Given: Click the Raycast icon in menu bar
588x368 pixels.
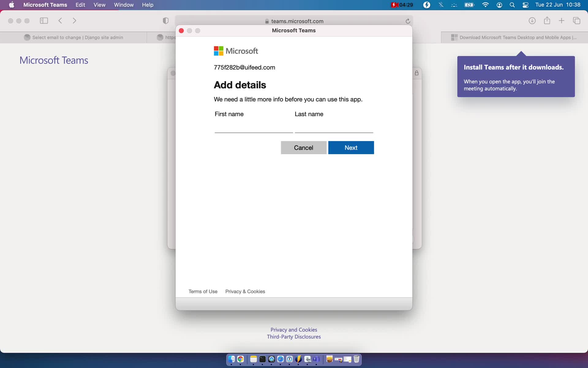Looking at the screenshot, I should coord(427,5).
